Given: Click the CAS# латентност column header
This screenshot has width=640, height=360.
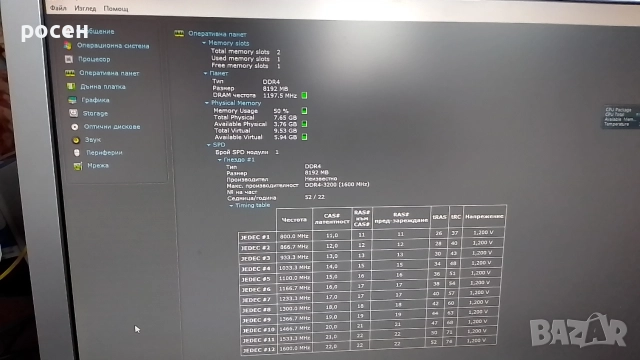Looking at the screenshot, I should 332,219.
